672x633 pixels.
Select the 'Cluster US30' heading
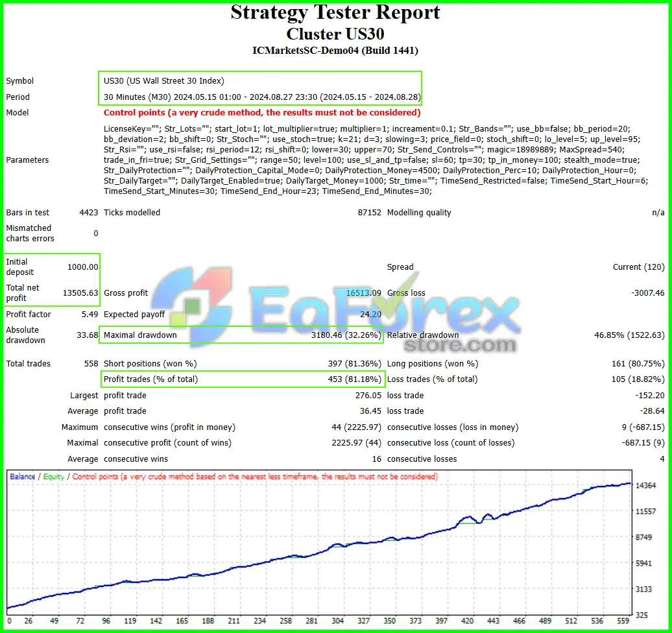(x=335, y=34)
